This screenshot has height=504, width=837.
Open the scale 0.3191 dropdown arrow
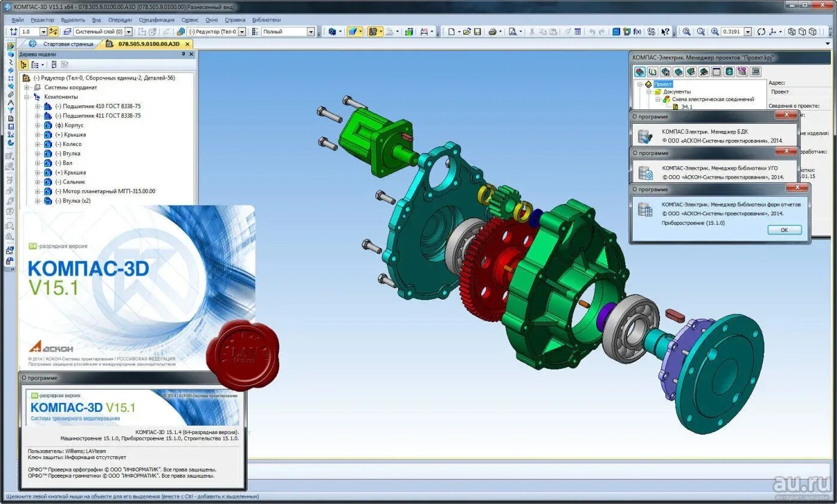coord(748,32)
